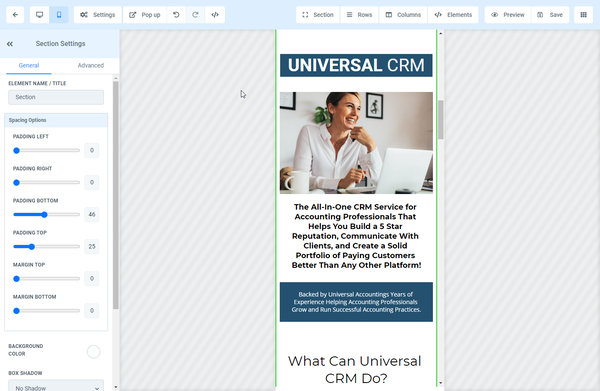Viewport: 600px width, 391px height.
Task: Open the Rows panel
Action: [x=359, y=15]
